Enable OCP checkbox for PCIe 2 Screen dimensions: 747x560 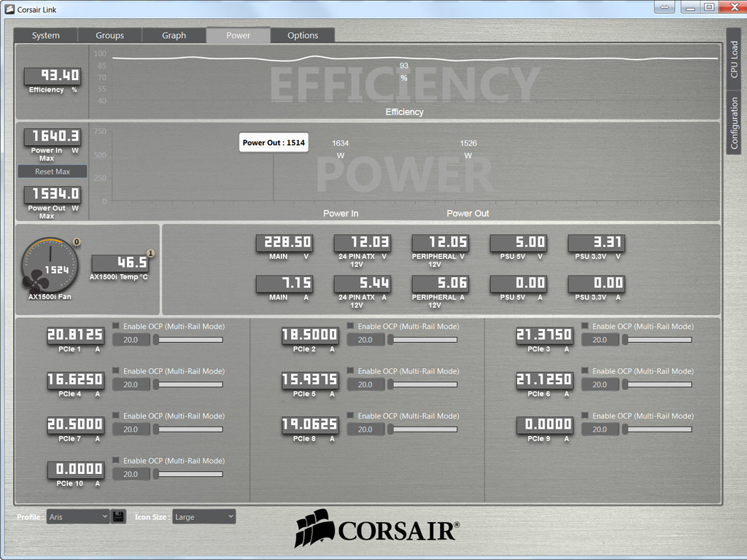point(350,326)
